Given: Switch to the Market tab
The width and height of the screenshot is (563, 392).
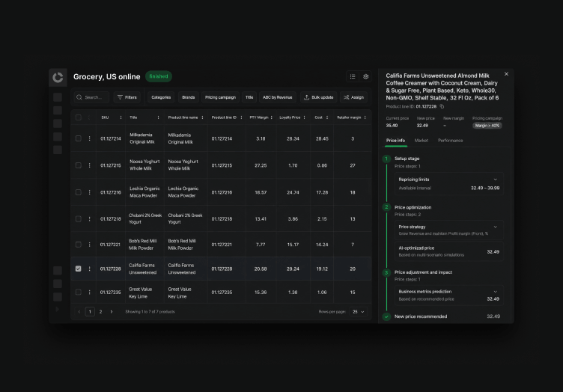Looking at the screenshot, I should 422,141.
